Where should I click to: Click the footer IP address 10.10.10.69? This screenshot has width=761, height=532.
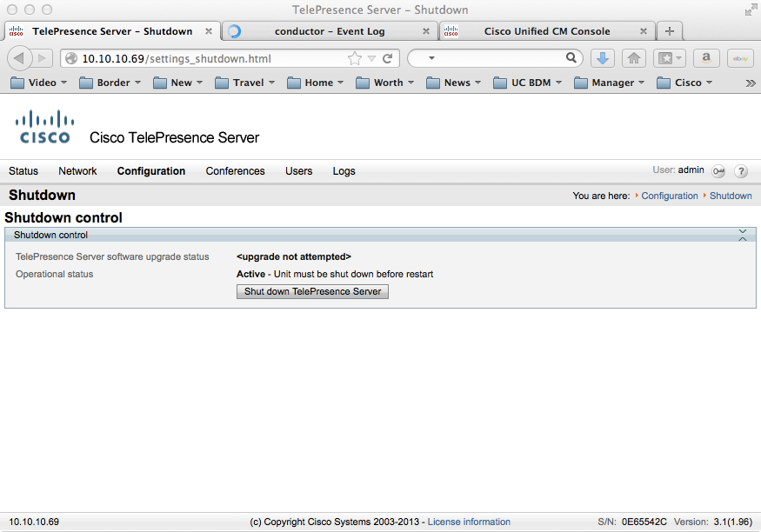[x=34, y=522]
